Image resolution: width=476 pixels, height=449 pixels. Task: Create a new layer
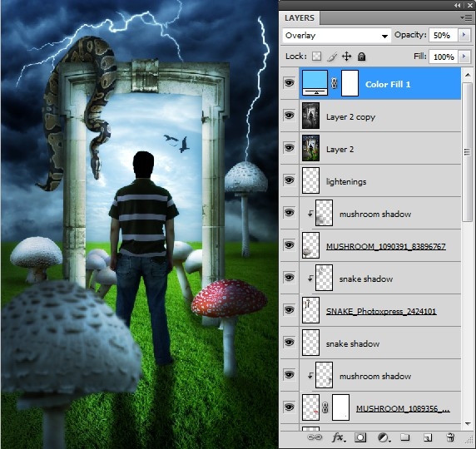428,437
